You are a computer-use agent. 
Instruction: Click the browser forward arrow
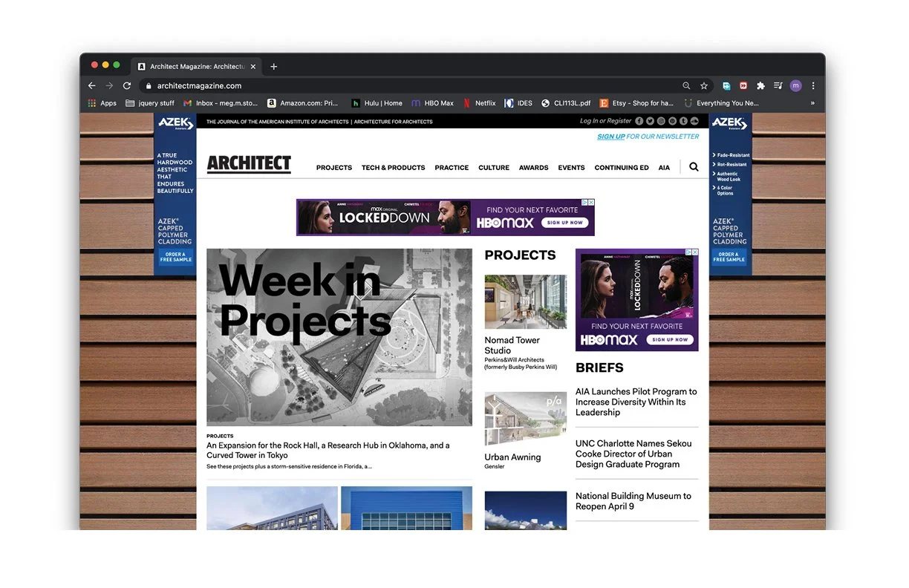(x=109, y=86)
